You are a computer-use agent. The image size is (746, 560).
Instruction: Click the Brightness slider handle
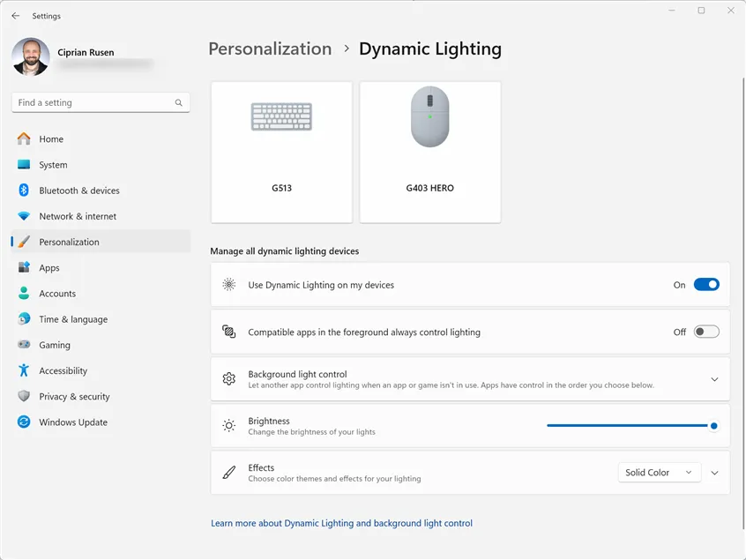click(x=713, y=426)
